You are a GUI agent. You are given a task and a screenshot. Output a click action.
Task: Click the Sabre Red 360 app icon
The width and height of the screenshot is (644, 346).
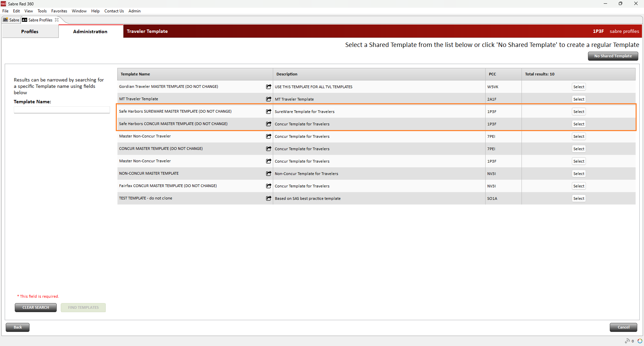click(x=3, y=4)
